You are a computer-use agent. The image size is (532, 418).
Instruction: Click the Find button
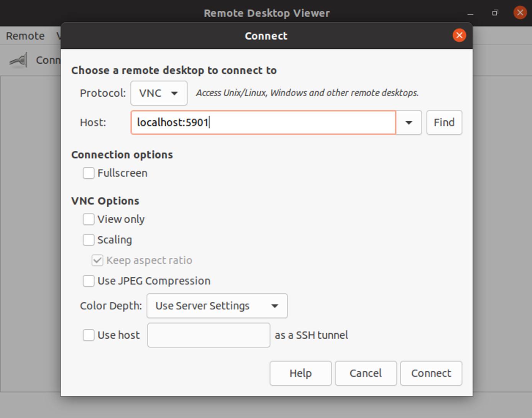444,122
